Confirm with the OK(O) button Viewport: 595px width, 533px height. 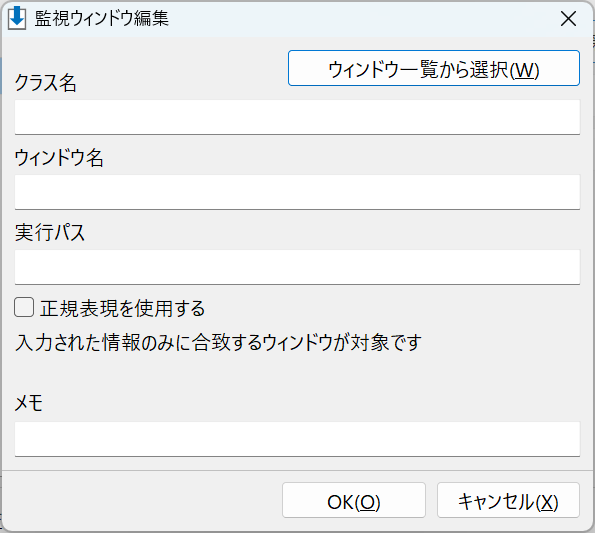tap(354, 500)
